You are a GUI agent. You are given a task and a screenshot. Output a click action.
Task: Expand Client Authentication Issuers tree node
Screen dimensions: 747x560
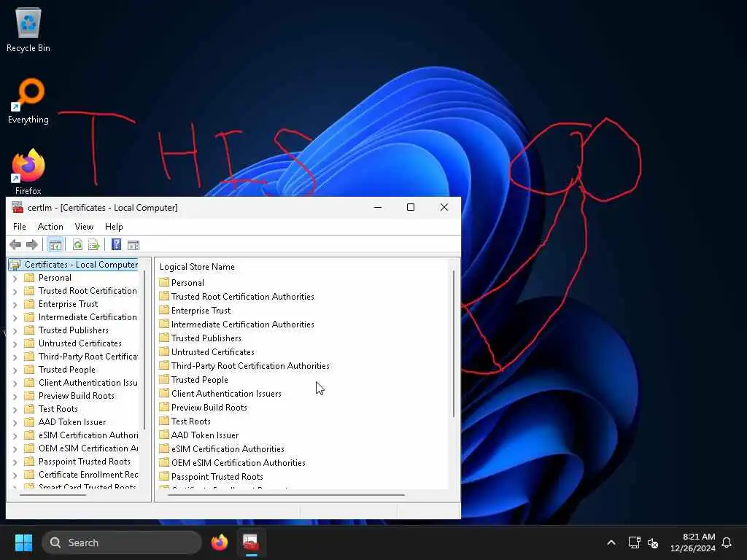coord(15,384)
